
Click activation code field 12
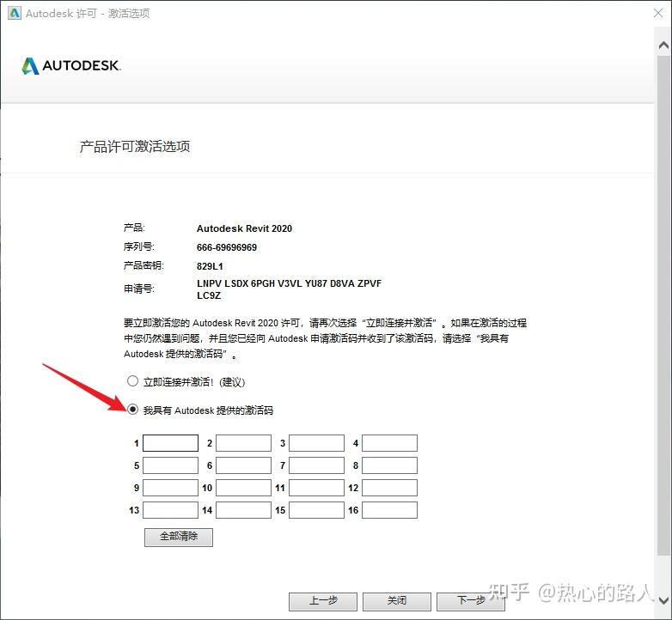click(x=389, y=488)
